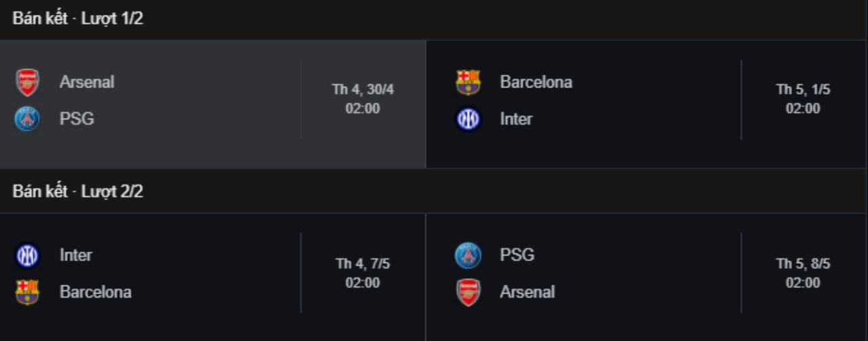The image size is (868, 341).
Task: Click the 'Th 4, 30/4 02:00' kickoff time
Action: [x=363, y=99]
